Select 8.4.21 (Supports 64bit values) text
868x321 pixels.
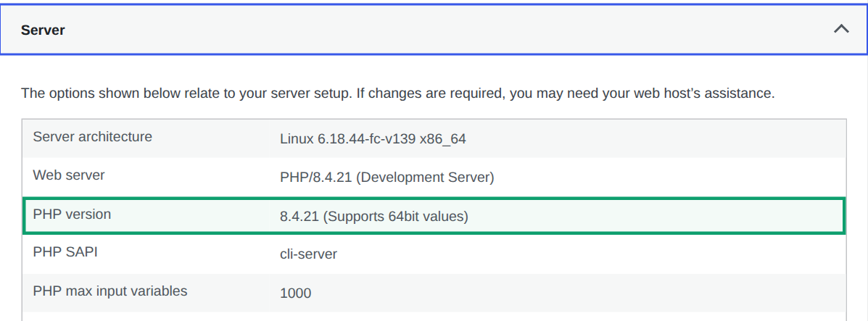click(374, 217)
